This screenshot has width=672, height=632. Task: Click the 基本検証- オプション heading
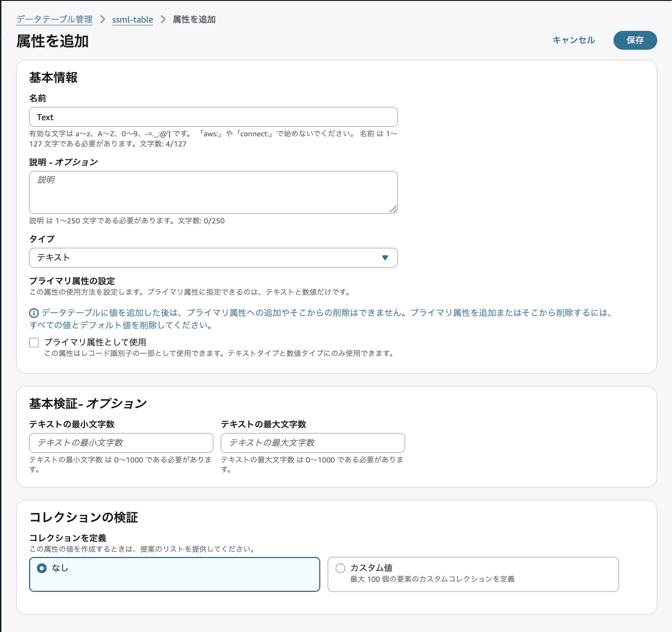click(88, 404)
